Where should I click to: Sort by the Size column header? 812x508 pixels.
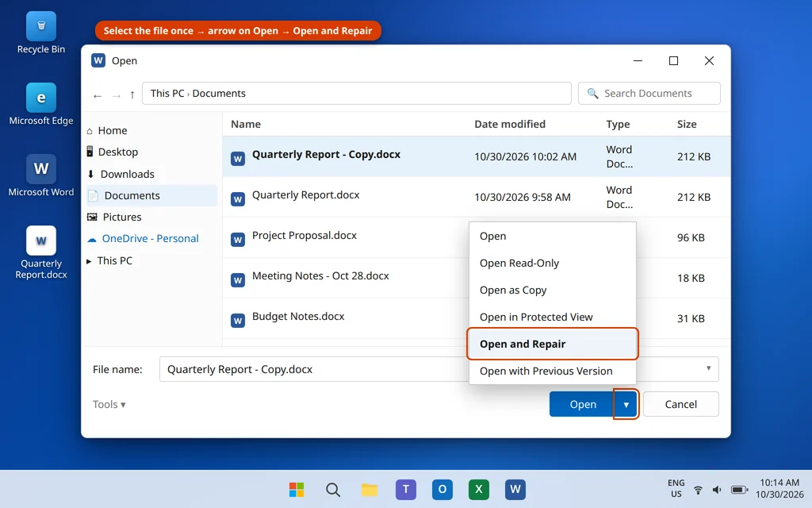pyautogui.click(x=687, y=124)
